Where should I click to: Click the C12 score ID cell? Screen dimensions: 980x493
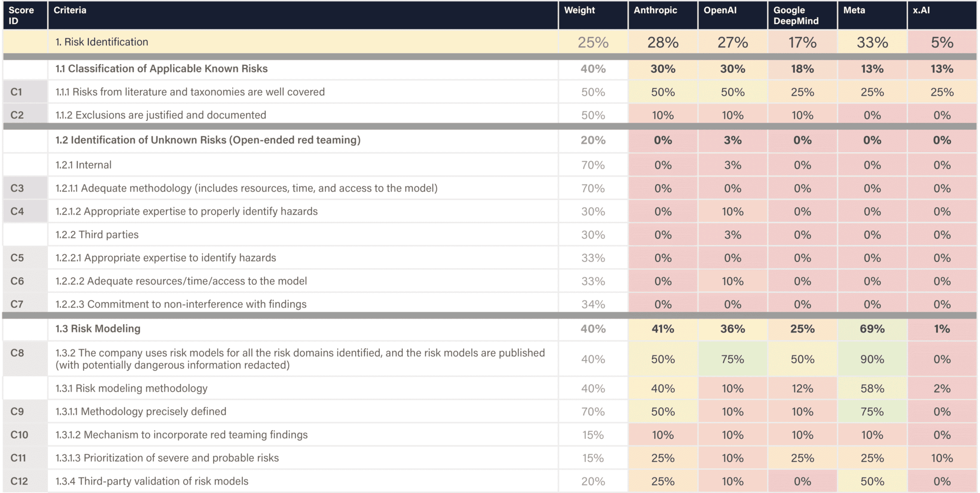(x=19, y=481)
